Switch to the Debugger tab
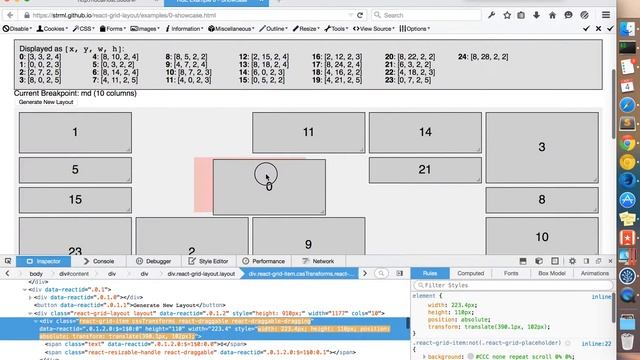Image resolution: width=640 pixels, height=360 pixels. [153, 261]
